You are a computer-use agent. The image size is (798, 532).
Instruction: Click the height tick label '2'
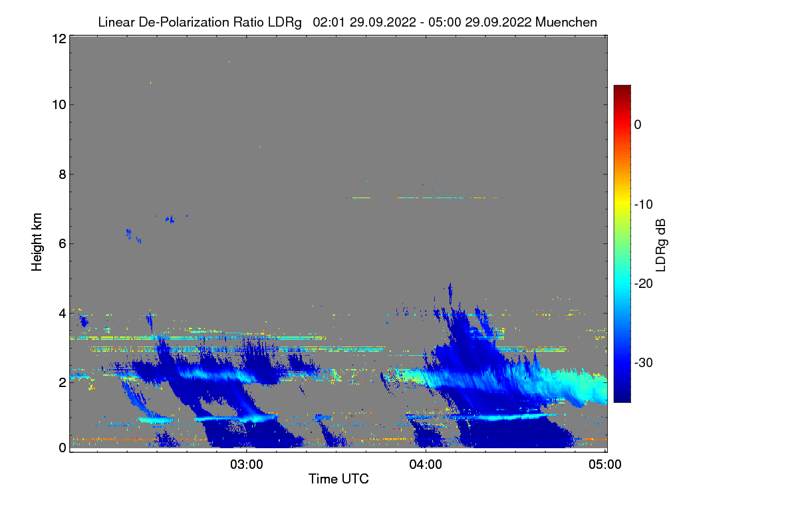pyautogui.click(x=61, y=382)
